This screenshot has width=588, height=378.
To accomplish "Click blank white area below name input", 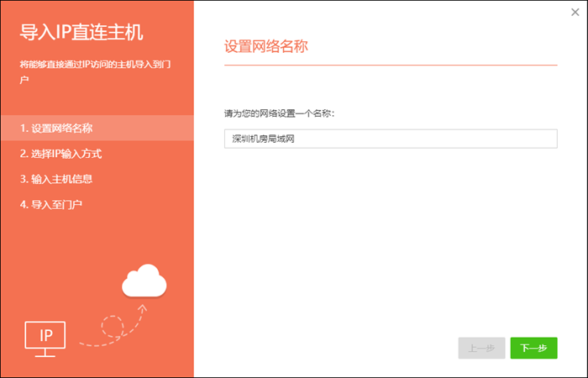I will coord(391,244).
